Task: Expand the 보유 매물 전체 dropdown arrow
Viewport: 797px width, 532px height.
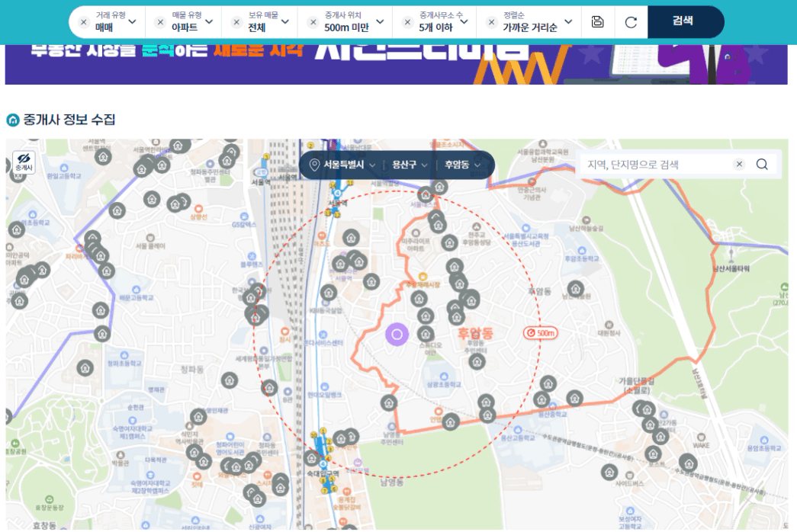Action: [285, 22]
